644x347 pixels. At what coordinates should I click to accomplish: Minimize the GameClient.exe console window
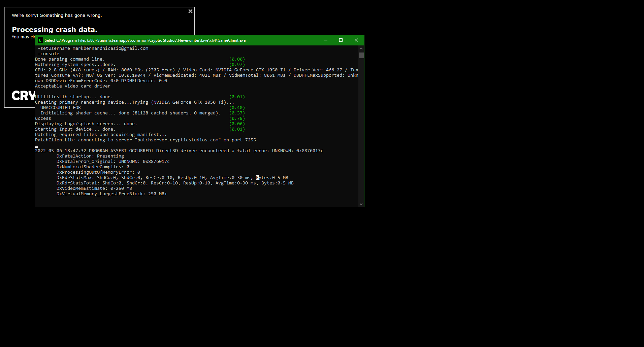(326, 40)
